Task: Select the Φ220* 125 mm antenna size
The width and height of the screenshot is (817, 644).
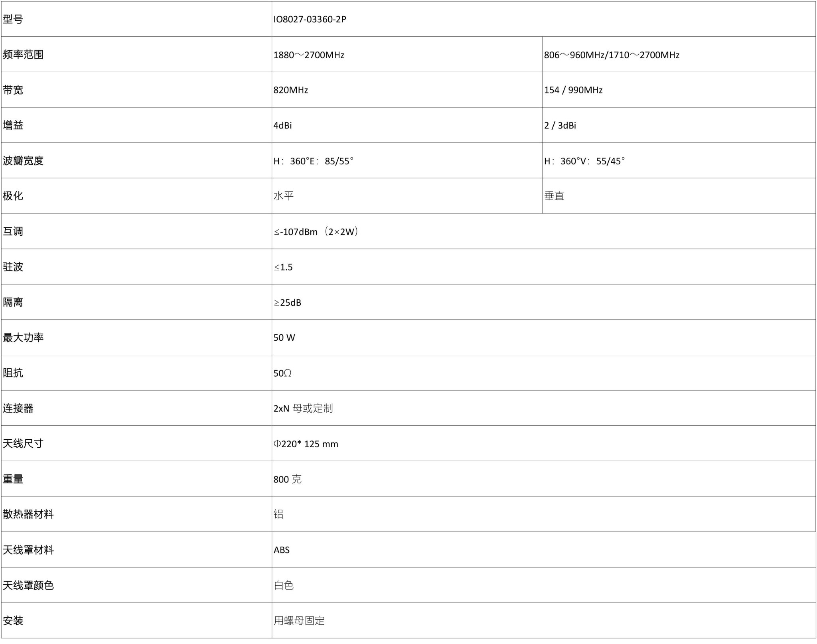Action: (x=306, y=444)
